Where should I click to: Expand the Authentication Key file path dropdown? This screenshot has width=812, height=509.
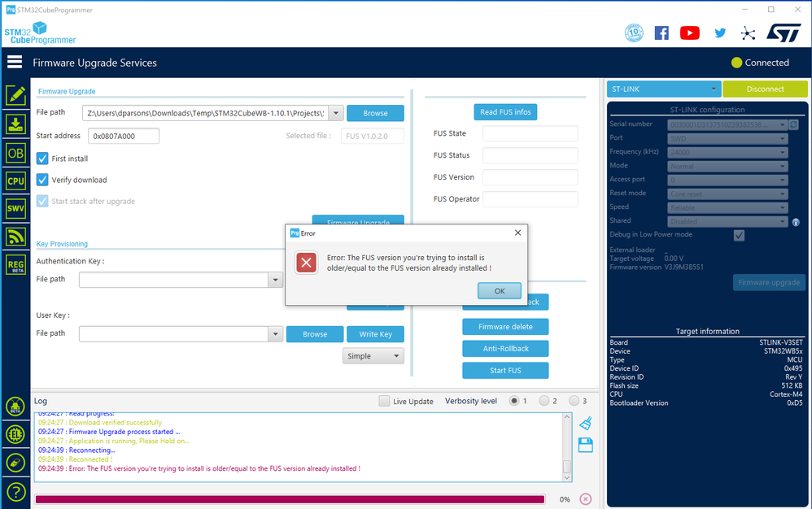(276, 280)
